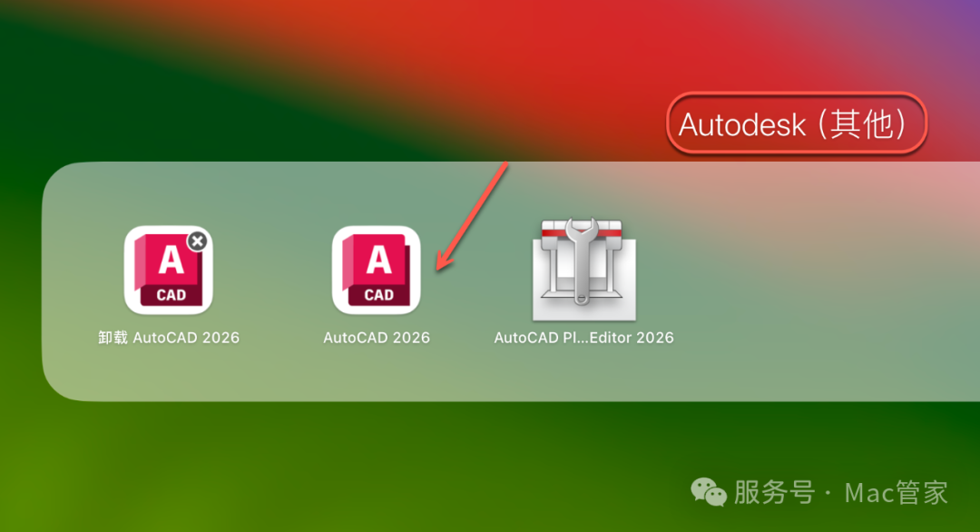The height and width of the screenshot is (532, 980).
Task: Click the white A on the middle AutoCAD icon
Action: click(x=378, y=260)
